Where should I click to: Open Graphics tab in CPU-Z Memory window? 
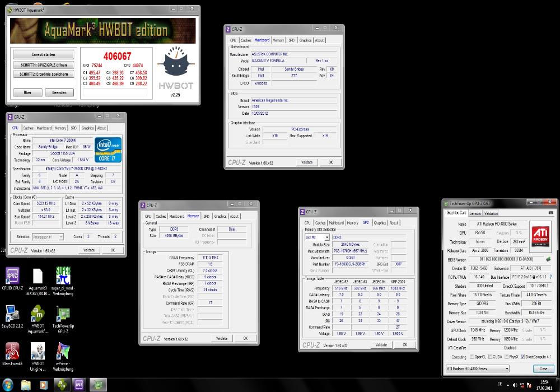(220, 216)
